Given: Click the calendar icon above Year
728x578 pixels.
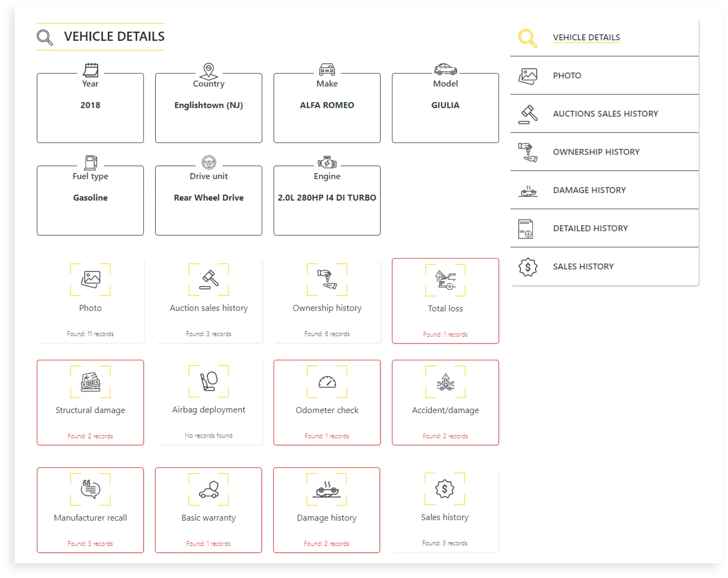Looking at the screenshot, I should click(x=91, y=70).
